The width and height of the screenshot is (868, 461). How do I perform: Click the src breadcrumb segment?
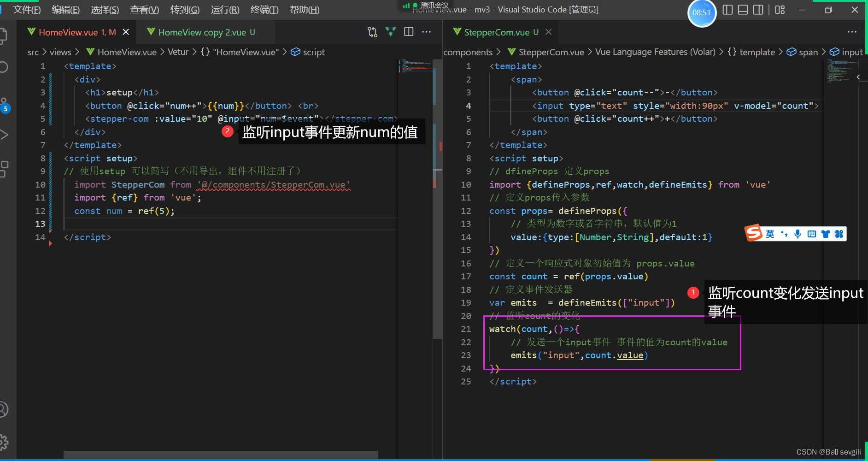(x=33, y=52)
